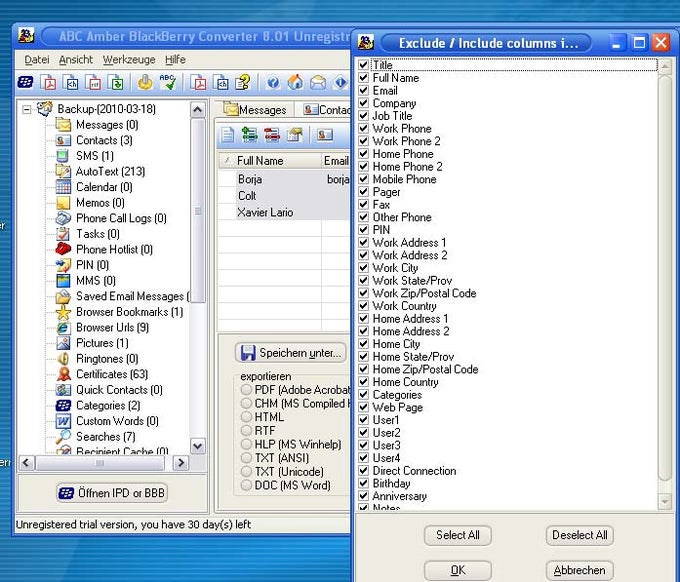Confirm the columns dialog with OK
This screenshot has height=582, width=680.
(458, 570)
